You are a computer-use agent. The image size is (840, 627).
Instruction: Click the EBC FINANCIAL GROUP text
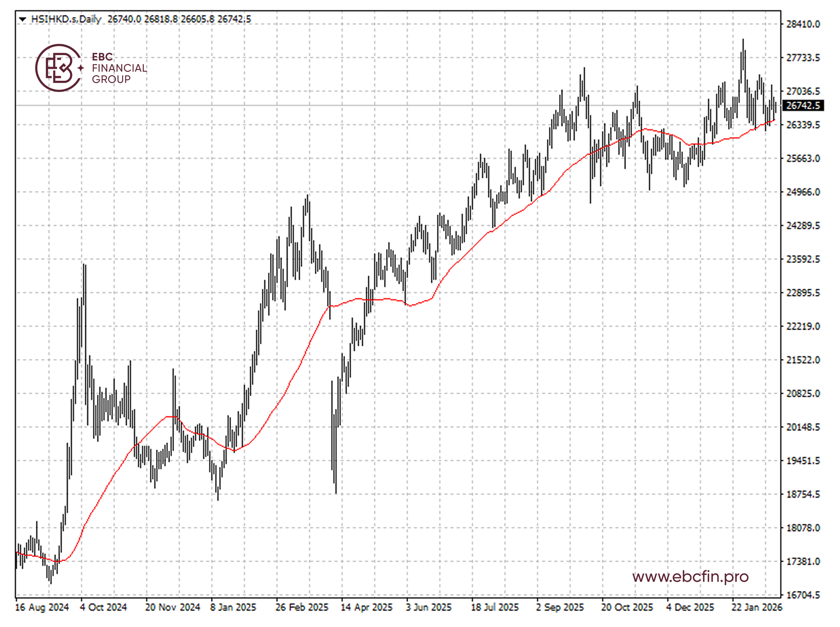tap(119, 68)
